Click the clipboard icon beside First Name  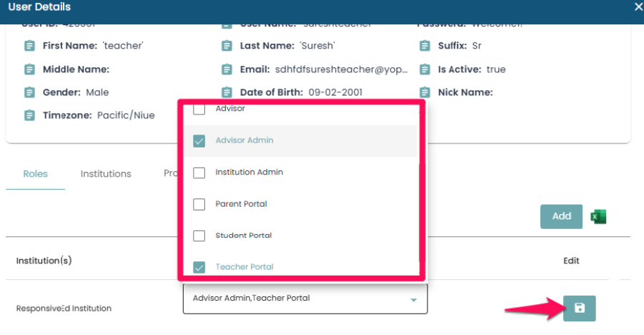[x=29, y=46]
